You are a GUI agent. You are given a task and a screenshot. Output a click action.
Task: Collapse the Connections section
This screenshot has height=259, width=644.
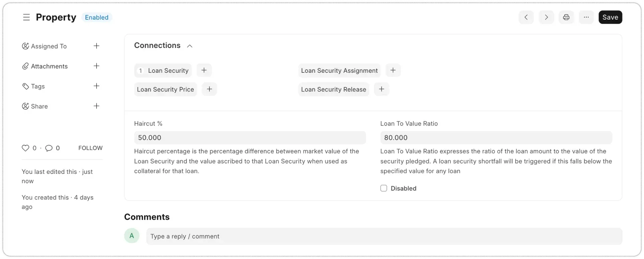click(x=190, y=46)
